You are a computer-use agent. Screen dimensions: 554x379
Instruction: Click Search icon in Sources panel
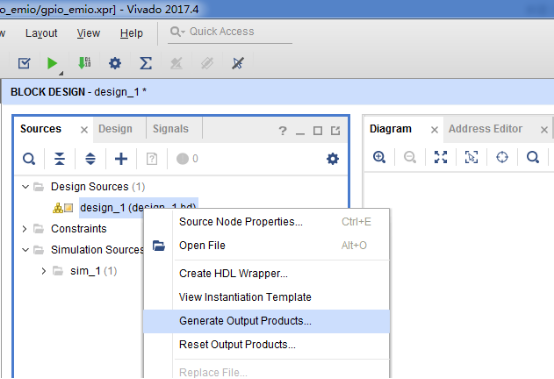click(29, 159)
